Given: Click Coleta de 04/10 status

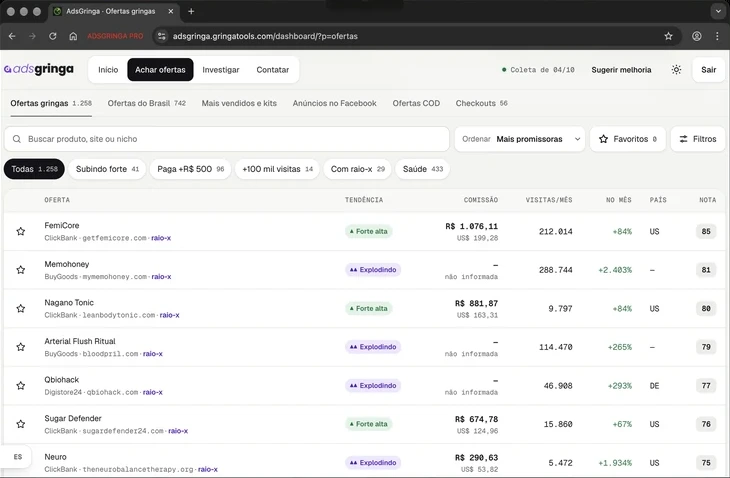Looking at the screenshot, I should point(538,70).
